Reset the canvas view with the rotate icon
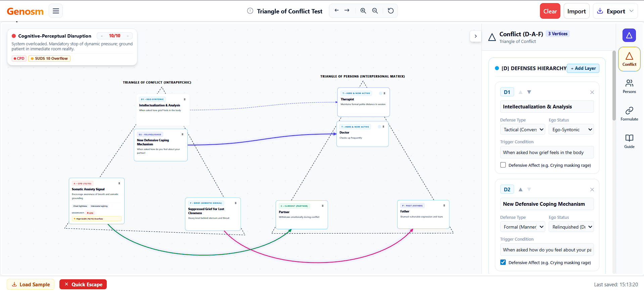Screen dimensions: 644x291 [x=390, y=11]
